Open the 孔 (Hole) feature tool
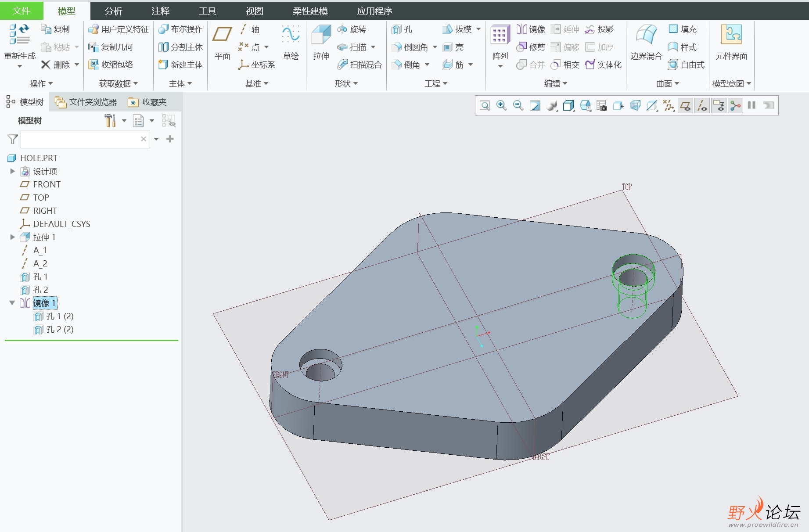The height and width of the screenshot is (532, 809). 402,29
